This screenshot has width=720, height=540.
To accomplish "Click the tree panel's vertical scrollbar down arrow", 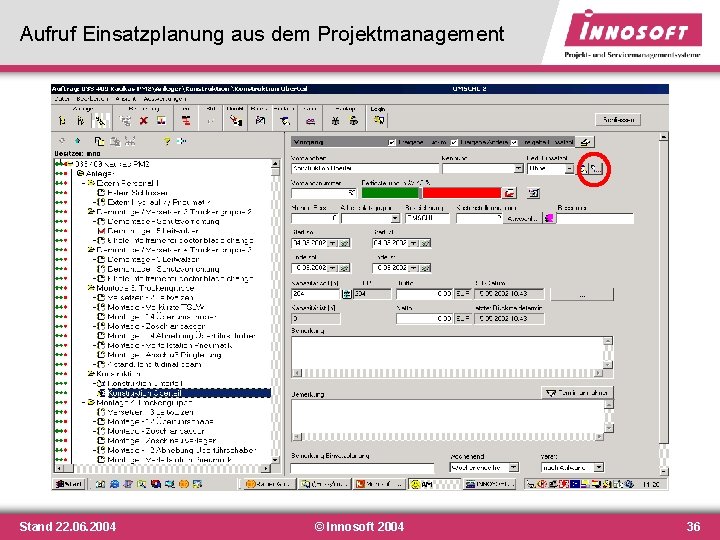I will coord(275,460).
